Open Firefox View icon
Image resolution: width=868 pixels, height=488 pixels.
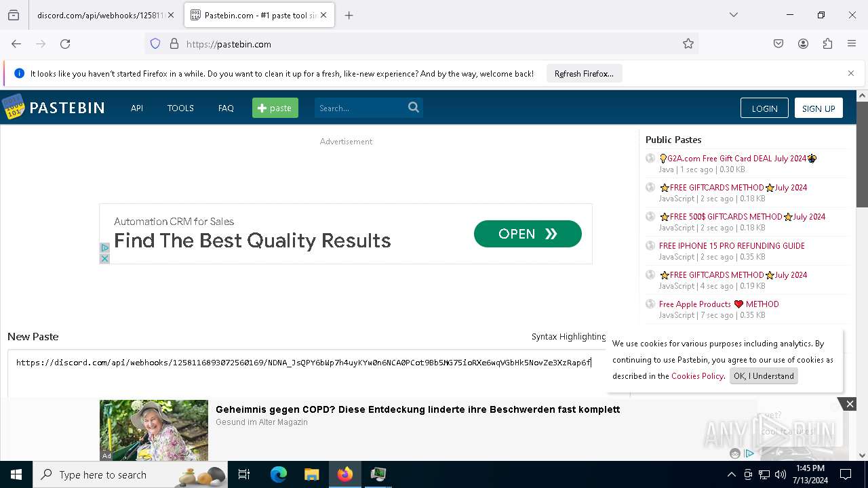click(14, 15)
